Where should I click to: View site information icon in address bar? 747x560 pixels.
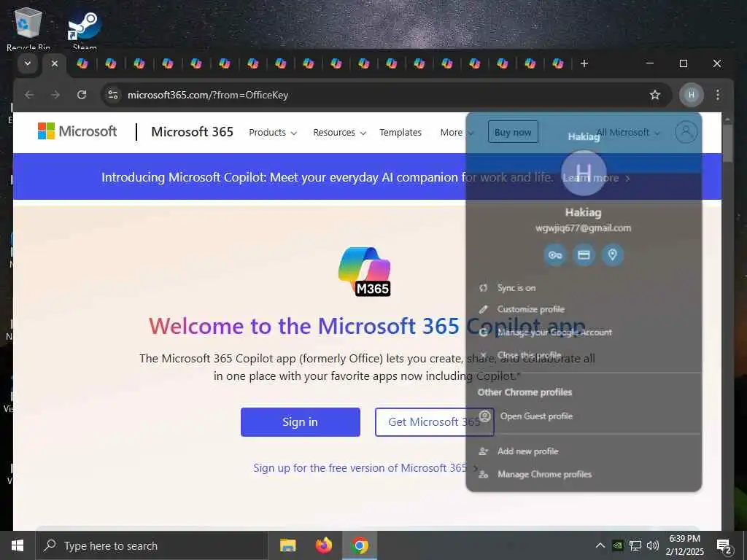[x=113, y=95]
